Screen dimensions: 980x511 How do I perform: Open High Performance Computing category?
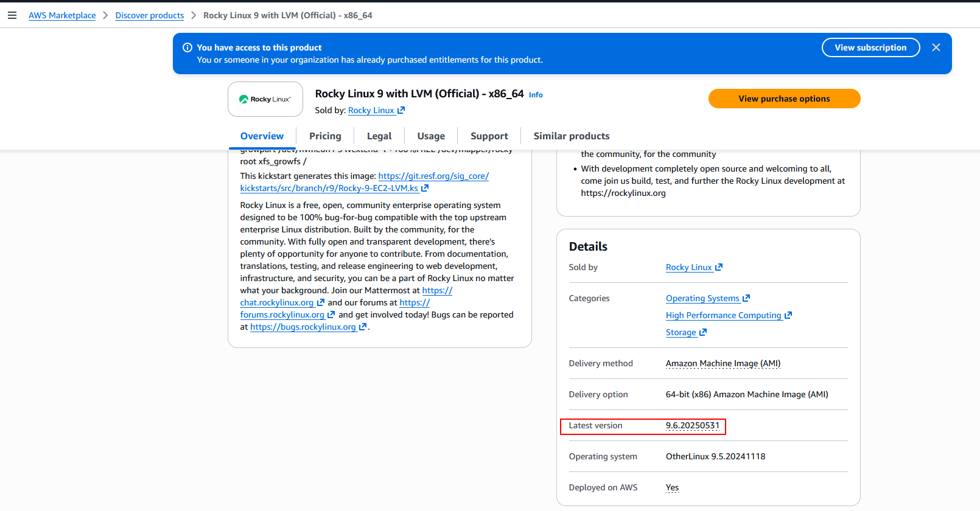point(723,315)
